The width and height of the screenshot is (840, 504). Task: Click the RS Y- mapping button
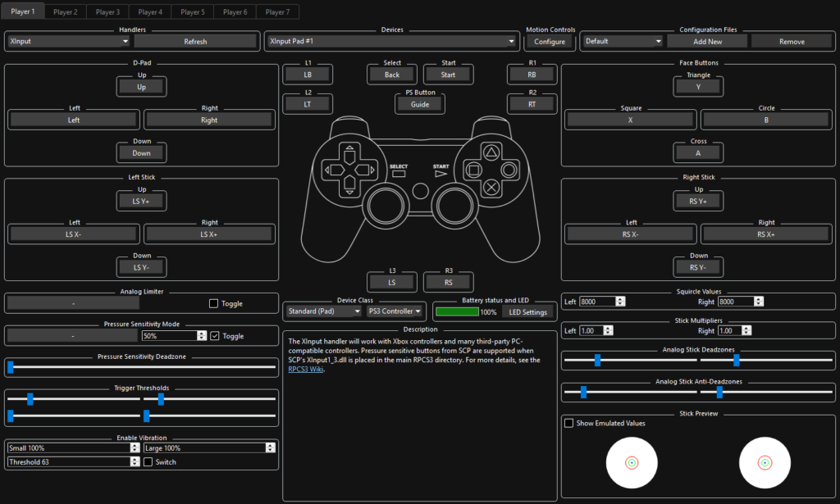(x=698, y=267)
